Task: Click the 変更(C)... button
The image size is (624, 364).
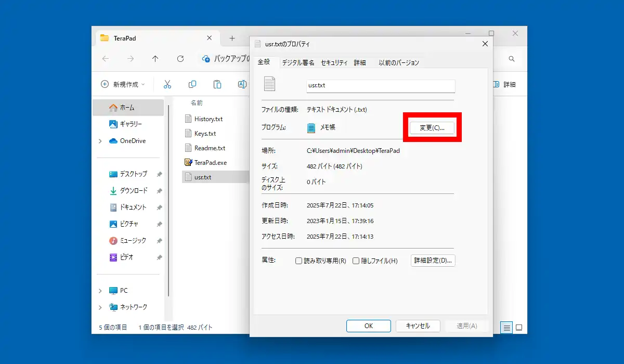Action: coord(432,127)
